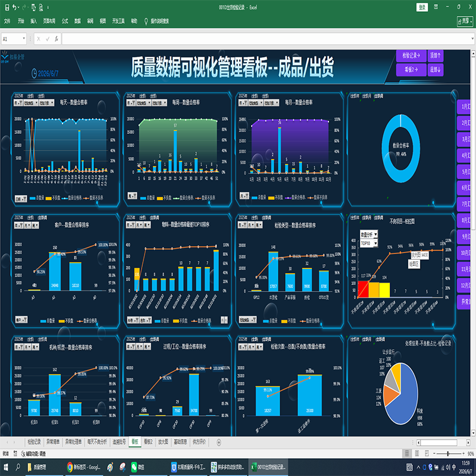Click the 登录 sign-in button
The image size is (476, 476).
tap(422, 7)
